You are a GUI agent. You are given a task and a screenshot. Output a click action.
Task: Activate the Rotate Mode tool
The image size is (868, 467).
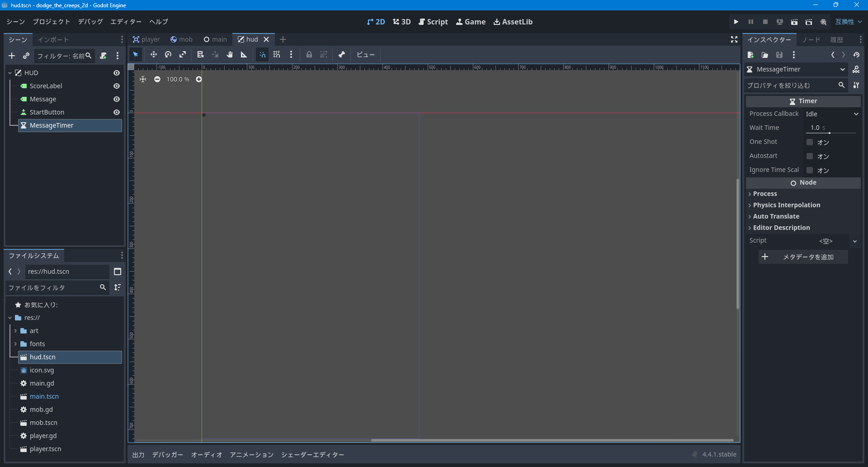pos(168,55)
